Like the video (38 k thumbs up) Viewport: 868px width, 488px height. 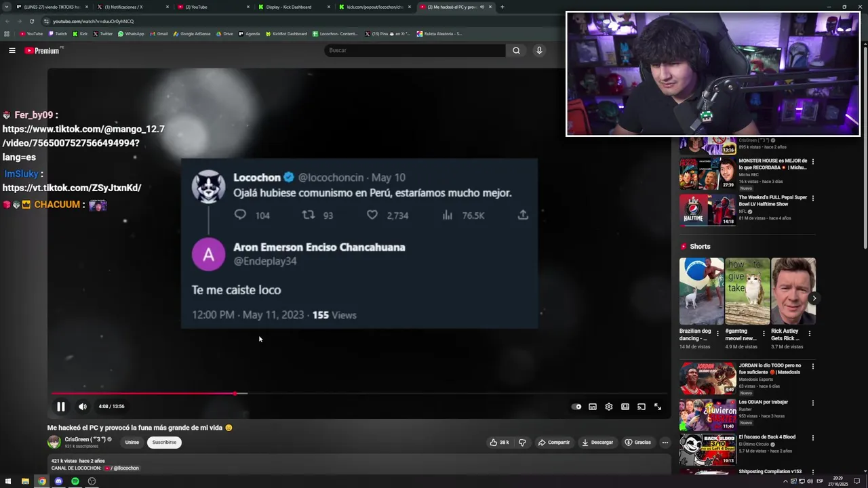coord(499,443)
